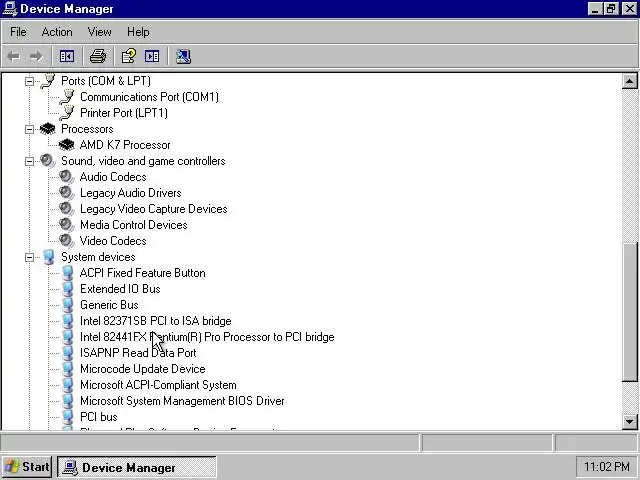This screenshot has width=640, height=480.
Task: Select the Video Codecs text
Action: [x=113, y=241]
